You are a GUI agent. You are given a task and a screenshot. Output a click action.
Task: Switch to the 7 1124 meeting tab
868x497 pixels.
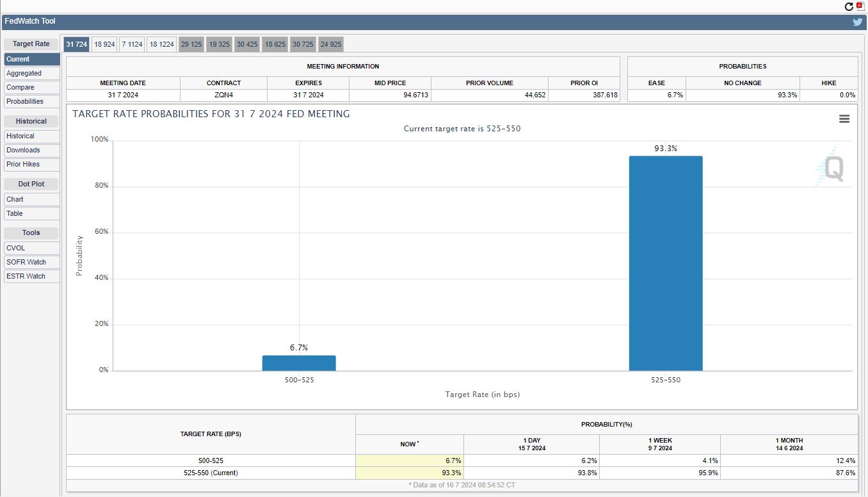132,44
